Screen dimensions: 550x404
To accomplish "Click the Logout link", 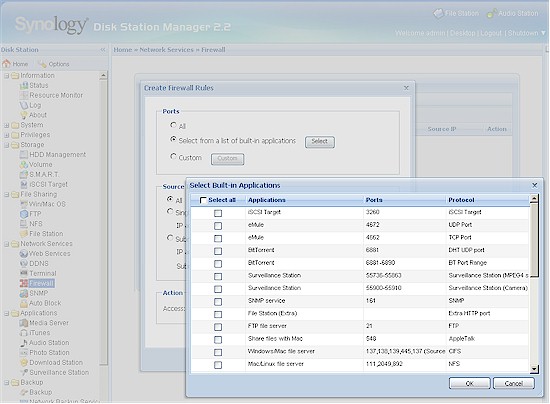I will pos(491,33).
